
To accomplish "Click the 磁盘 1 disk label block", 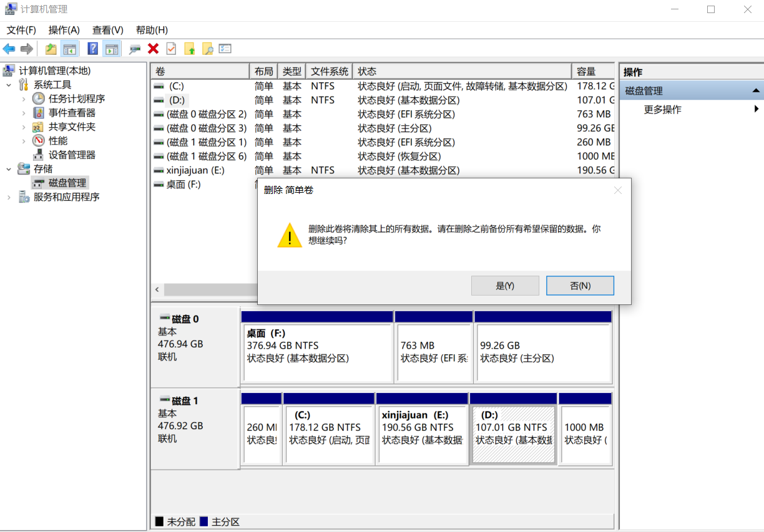I will click(x=195, y=428).
